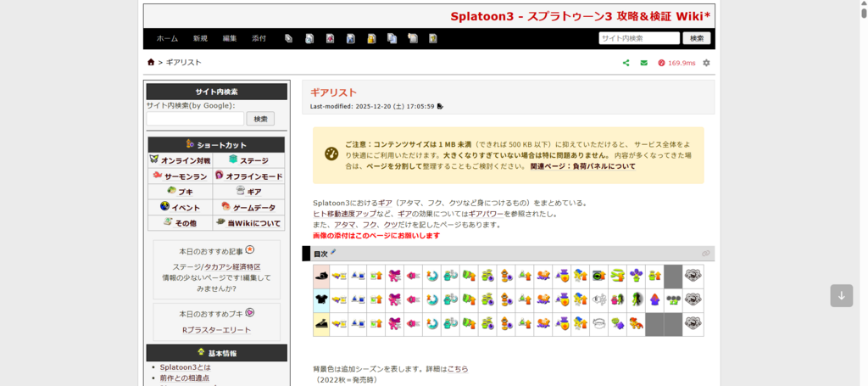Click the green mail envelope icon
Viewport: 868px width, 386px height.
tap(643, 63)
